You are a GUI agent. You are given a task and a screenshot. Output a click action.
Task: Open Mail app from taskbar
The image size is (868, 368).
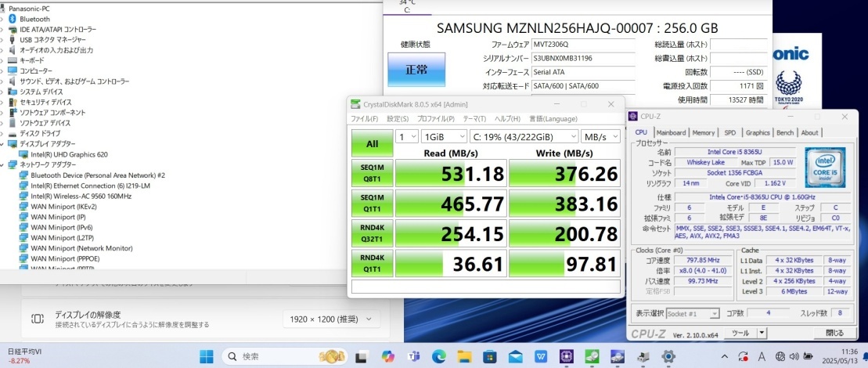(x=516, y=356)
